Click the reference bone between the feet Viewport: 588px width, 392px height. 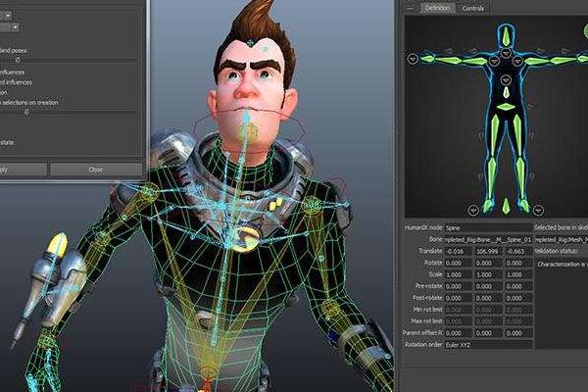click(506, 207)
